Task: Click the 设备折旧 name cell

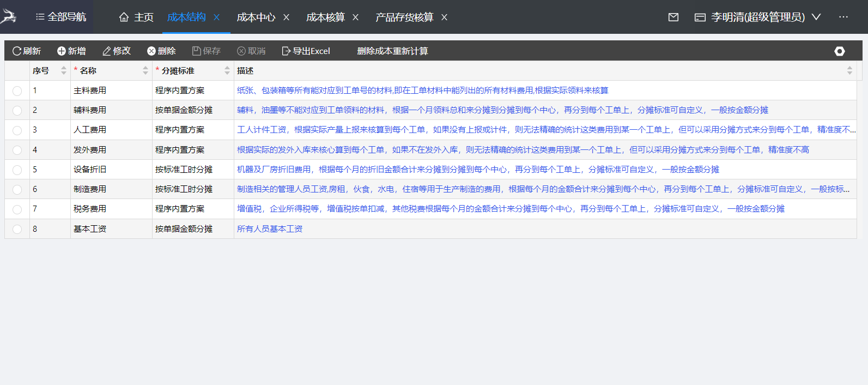Action: pyautogui.click(x=90, y=170)
